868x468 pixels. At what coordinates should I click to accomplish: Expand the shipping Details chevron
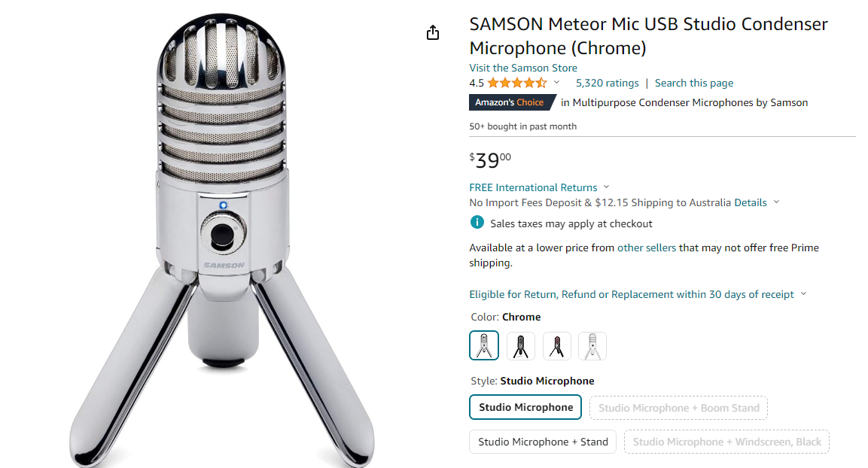pyautogui.click(x=777, y=202)
